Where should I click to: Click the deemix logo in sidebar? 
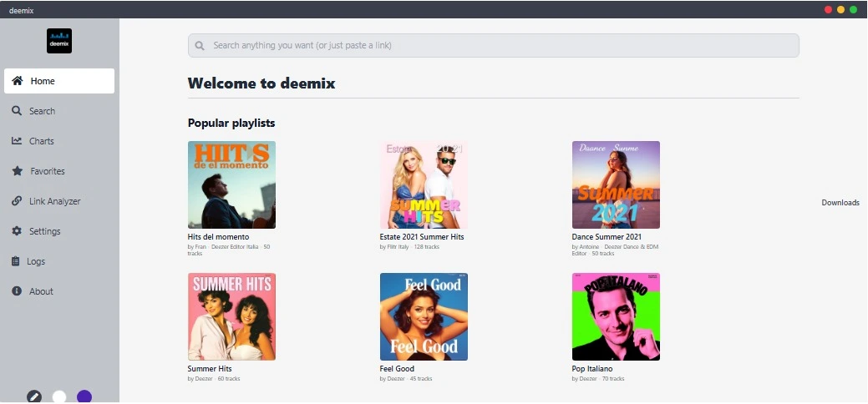(59, 41)
